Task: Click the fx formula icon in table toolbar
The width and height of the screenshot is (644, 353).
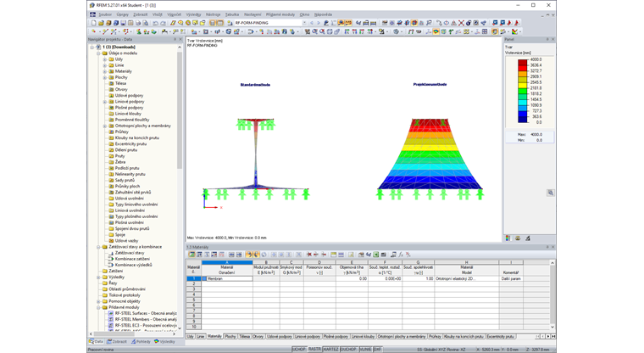Action: [401, 255]
